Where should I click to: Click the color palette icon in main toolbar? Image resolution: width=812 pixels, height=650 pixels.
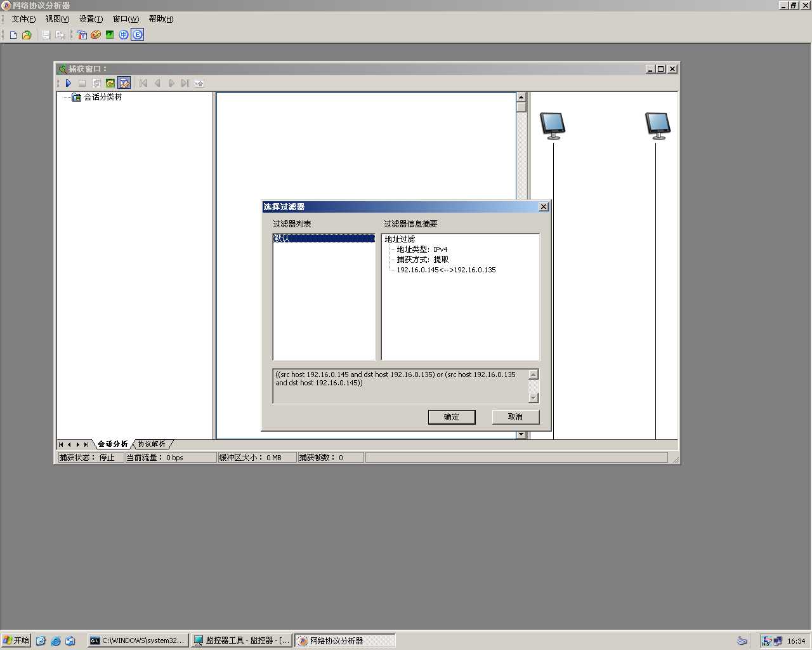coord(96,35)
